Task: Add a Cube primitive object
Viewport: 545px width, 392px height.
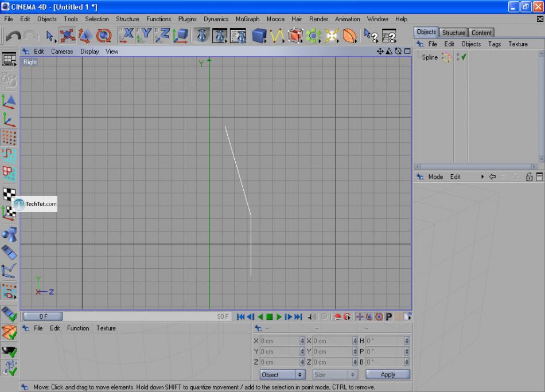Action: click(259, 36)
